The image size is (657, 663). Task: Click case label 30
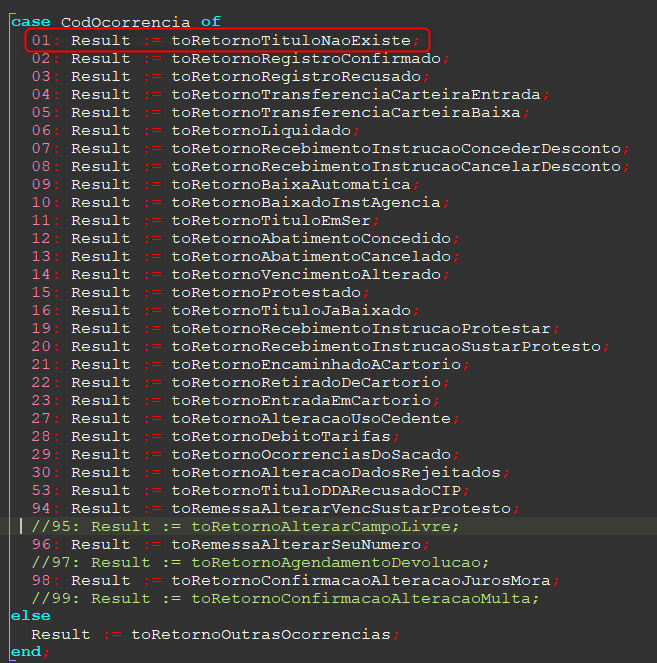click(41, 472)
